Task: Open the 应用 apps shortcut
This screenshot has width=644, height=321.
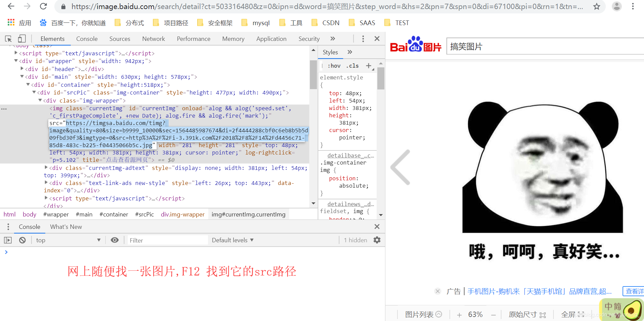Action: pos(19,23)
